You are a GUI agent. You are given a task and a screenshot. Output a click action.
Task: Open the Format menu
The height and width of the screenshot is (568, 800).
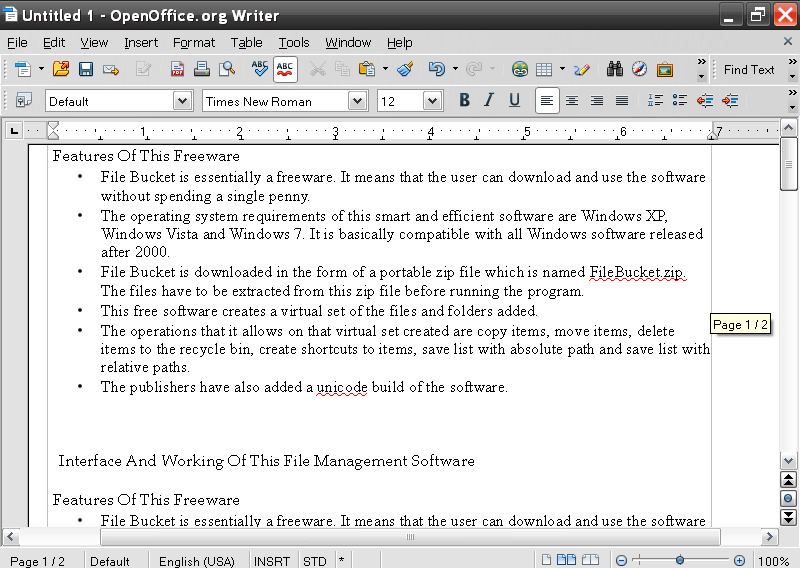[x=194, y=42]
